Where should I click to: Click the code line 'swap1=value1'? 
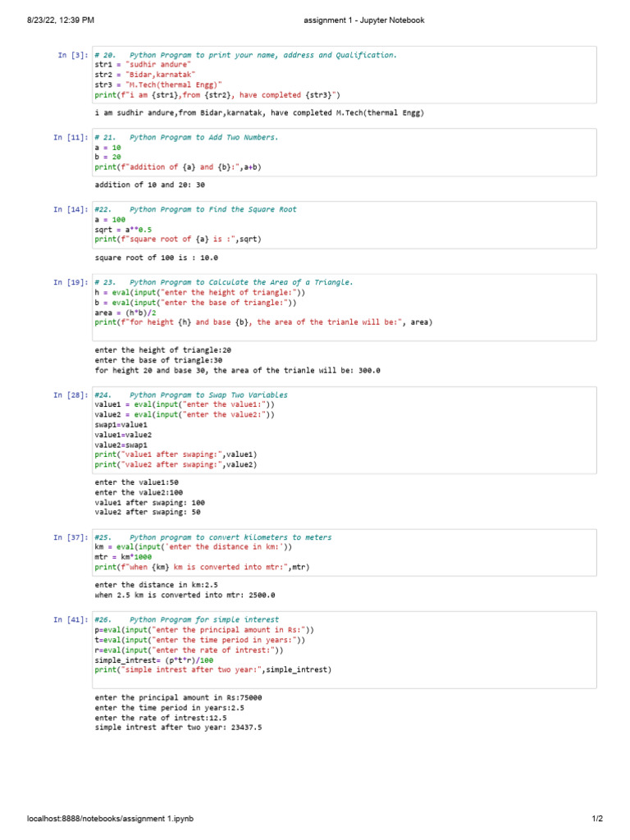[x=121, y=425]
